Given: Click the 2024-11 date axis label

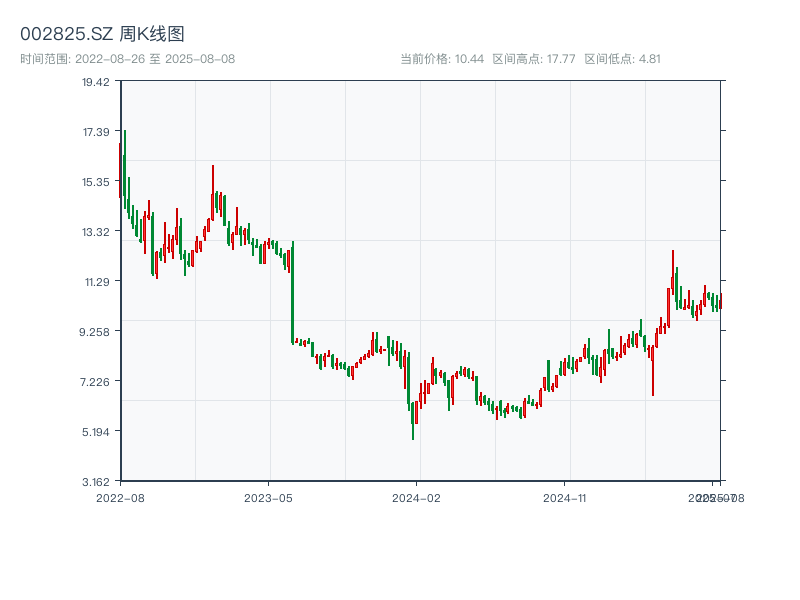Looking at the screenshot, I should (x=565, y=497).
